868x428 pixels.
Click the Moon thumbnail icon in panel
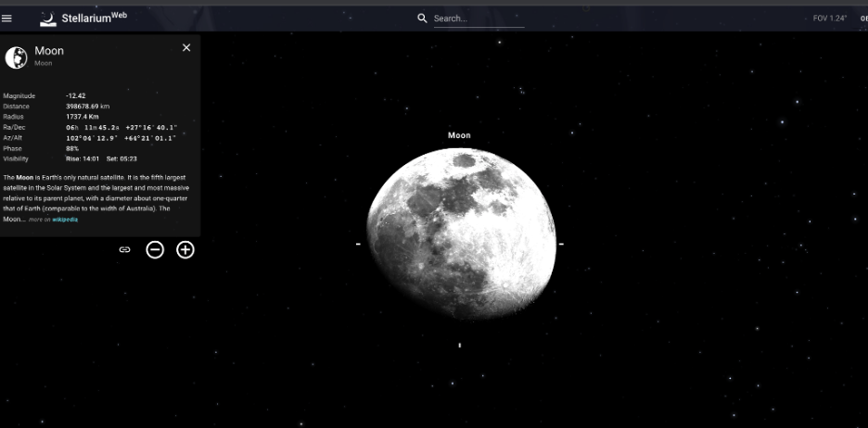[16, 57]
